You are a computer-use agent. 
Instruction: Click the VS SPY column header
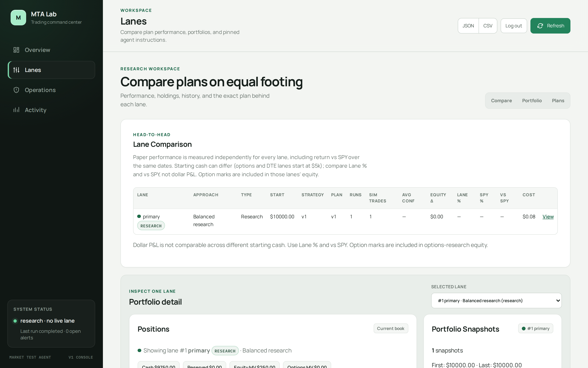click(x=504, y=198)
